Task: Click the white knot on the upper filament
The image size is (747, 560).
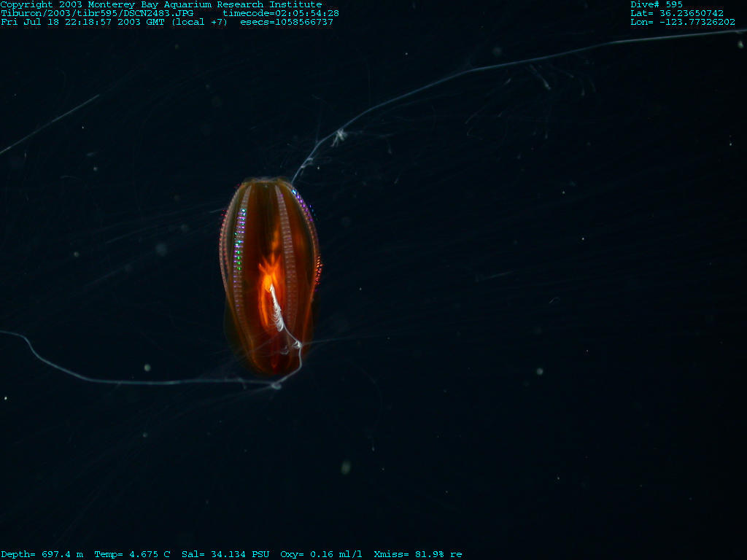Action: click(x=339, y=134)
